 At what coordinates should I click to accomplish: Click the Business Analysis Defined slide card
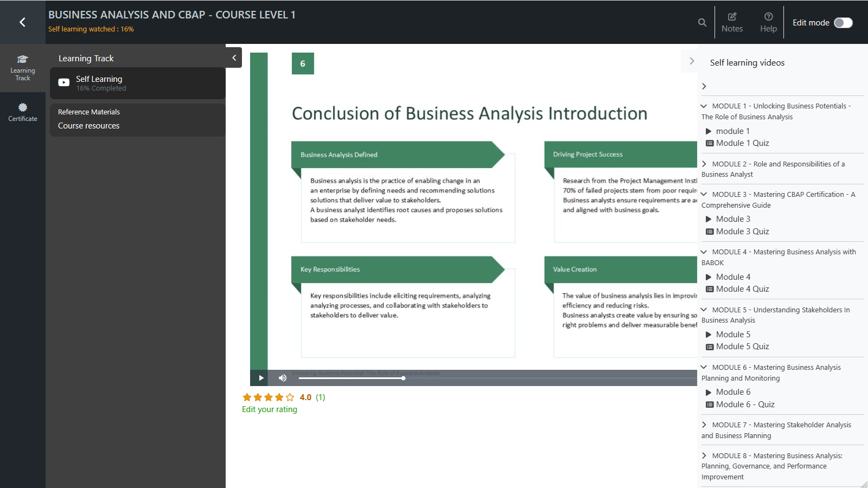(403, 192)
